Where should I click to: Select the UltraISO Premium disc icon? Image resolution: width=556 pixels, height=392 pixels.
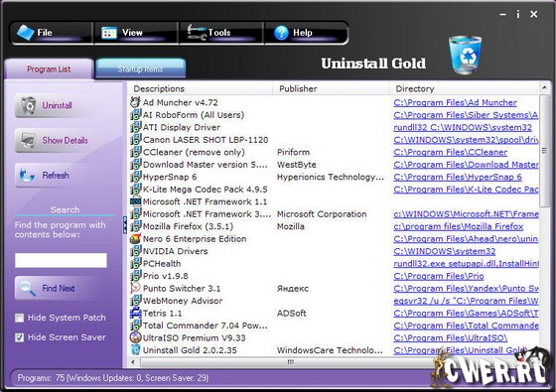coord(135,337)
